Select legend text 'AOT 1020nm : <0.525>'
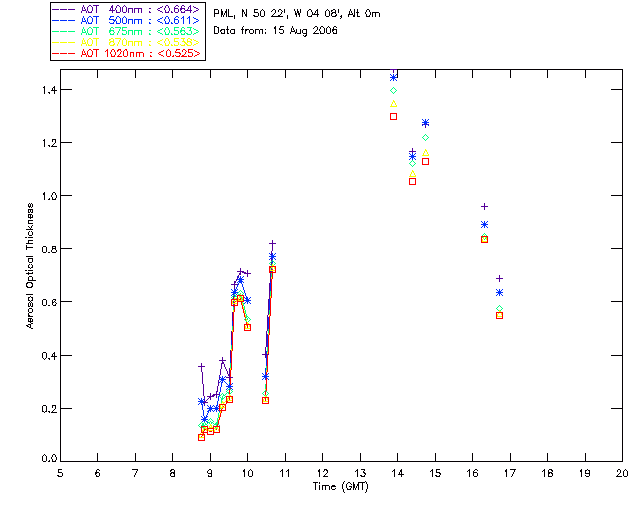This screenshot has height=512, width=640. click(140, 53)
